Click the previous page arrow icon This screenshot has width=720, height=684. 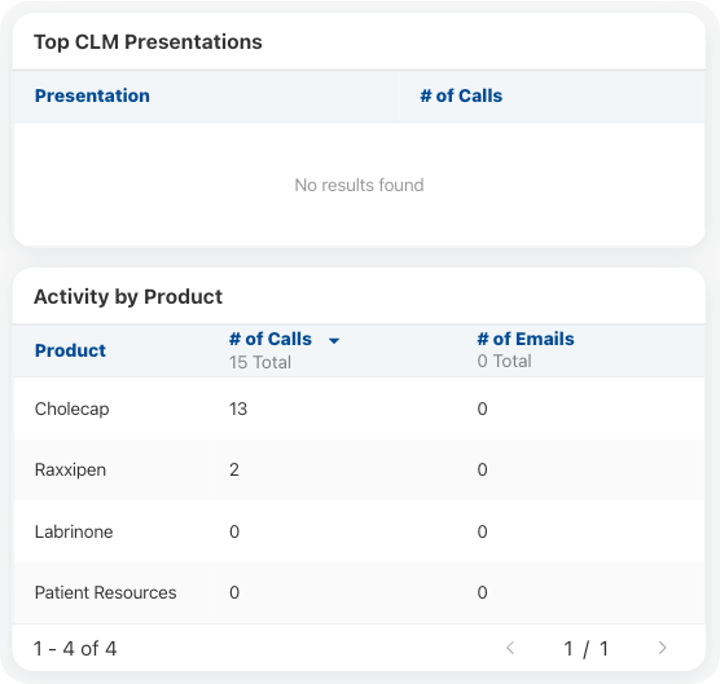(x=510, y=648)
